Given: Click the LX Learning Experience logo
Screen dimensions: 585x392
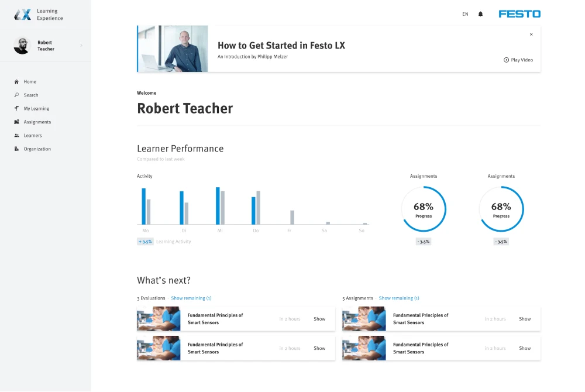Looking at the screenshot, I should [39, 15].
